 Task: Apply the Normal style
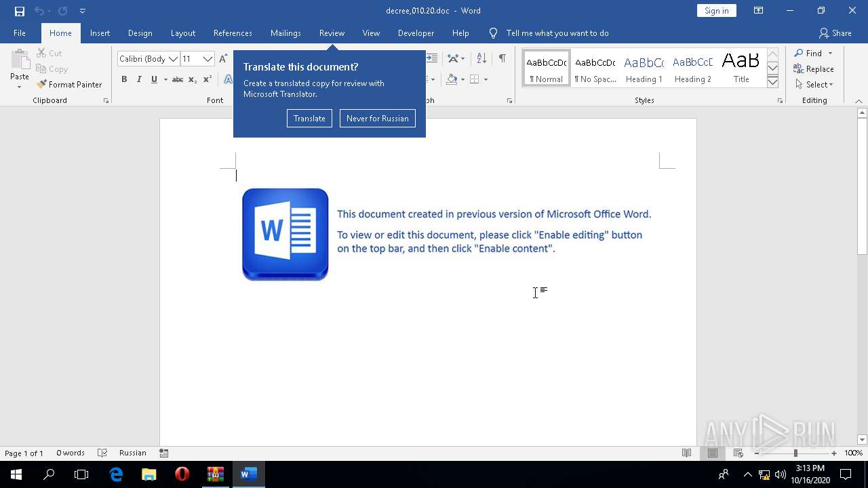547,68
